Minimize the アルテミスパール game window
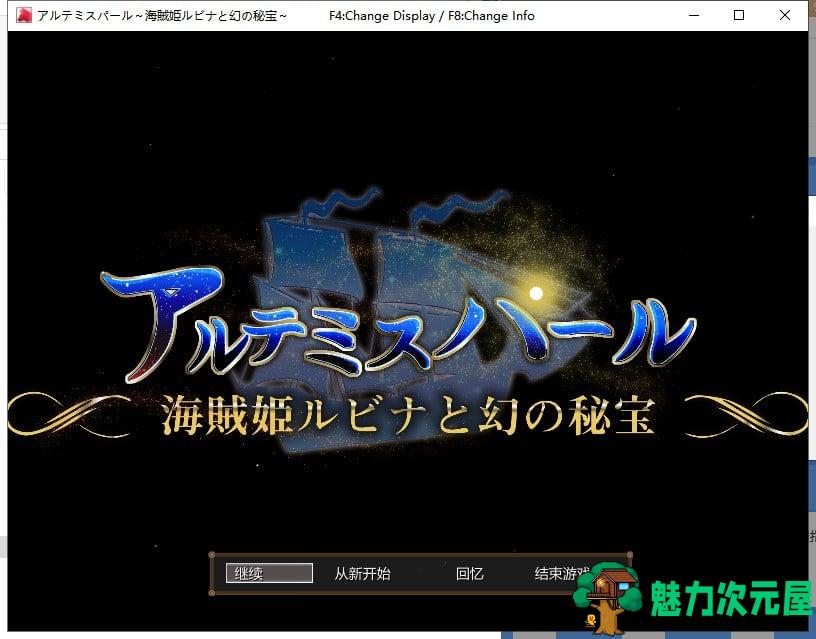The width and height of the screenshot is (816, 639). point(694,16)
